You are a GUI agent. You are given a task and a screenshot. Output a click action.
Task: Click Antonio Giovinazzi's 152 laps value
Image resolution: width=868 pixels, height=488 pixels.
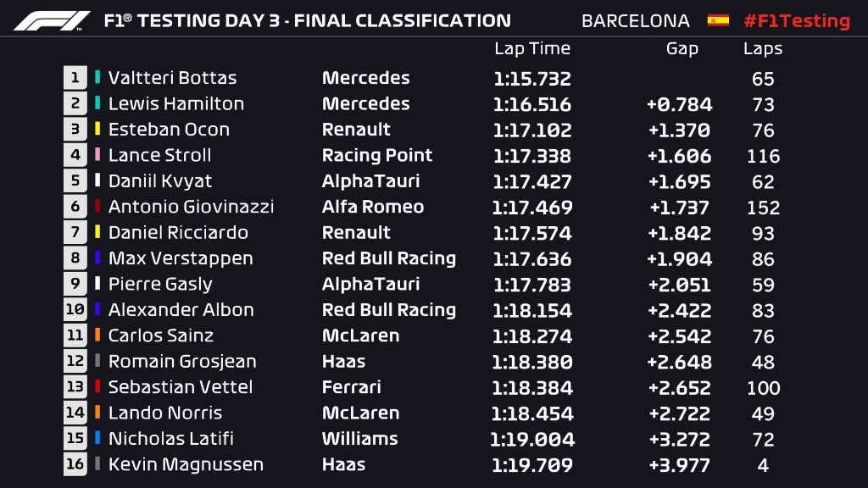tap(764, 208)
